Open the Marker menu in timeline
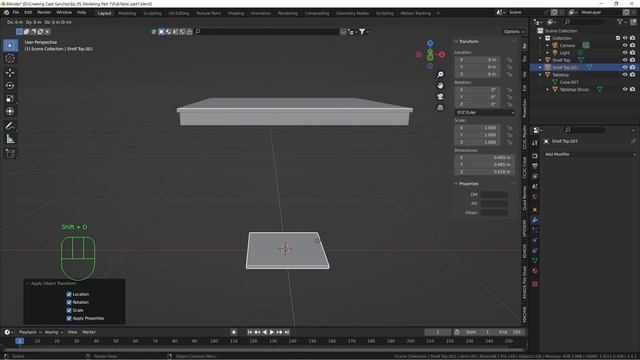640x360 pixels. click(89, 332)
